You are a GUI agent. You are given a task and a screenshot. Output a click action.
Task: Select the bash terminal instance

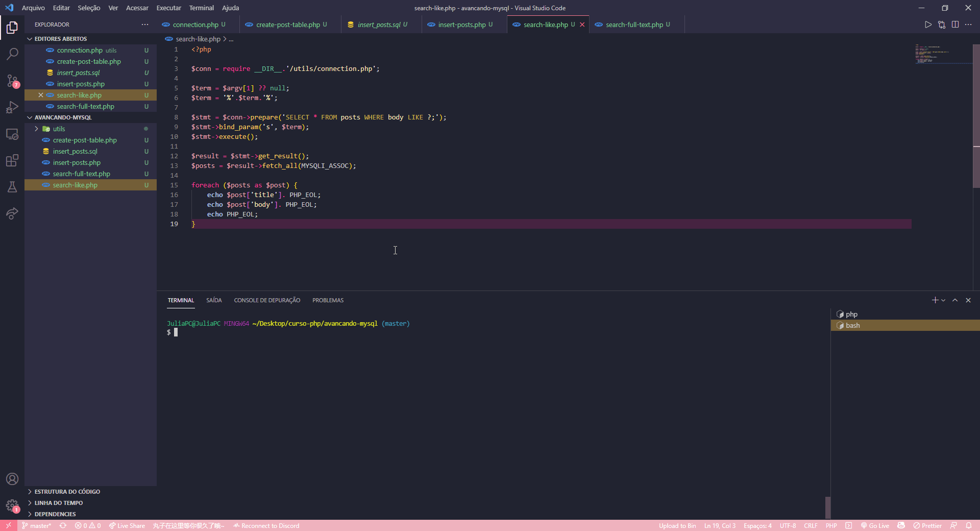[x=905, y=325]
